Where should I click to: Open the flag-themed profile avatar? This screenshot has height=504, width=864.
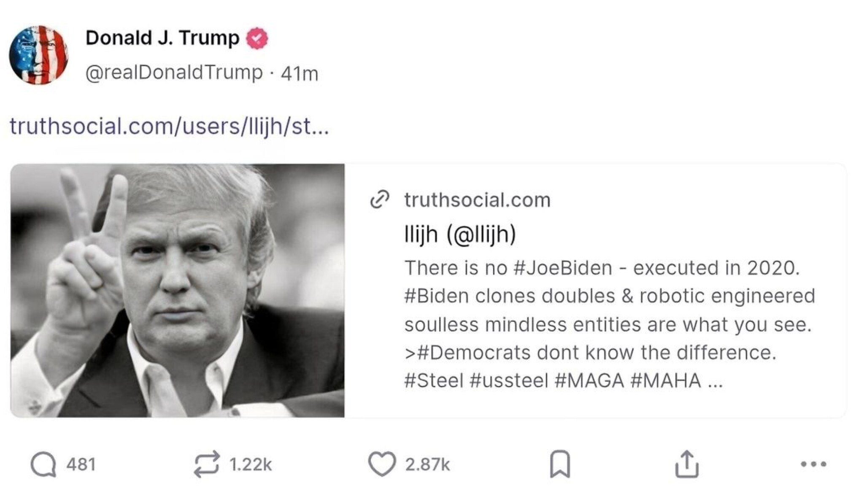pyautogui.click(x=38, y=55)
